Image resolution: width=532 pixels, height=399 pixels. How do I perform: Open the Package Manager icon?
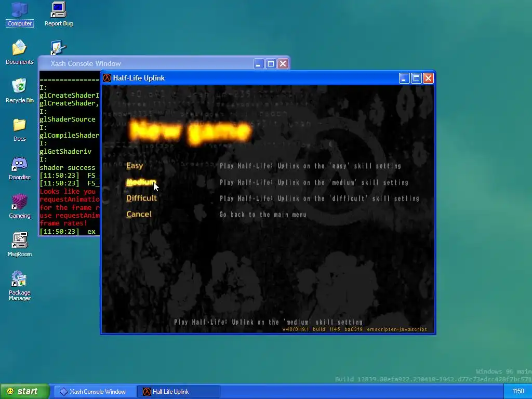coord(20,286)
